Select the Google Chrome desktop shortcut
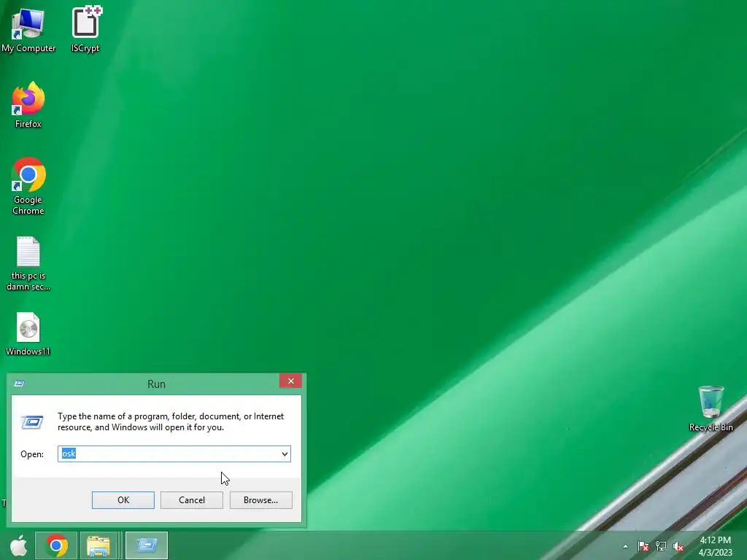This screenshot has width=747, height=560. pyautogui.click(x=28, y=186)
